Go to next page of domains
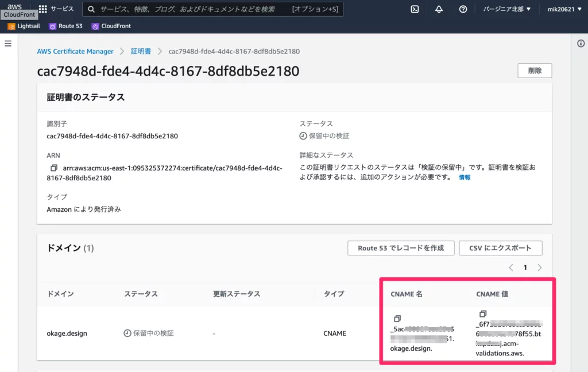Screen dimensions: 588x372 (x=540, y=268)
